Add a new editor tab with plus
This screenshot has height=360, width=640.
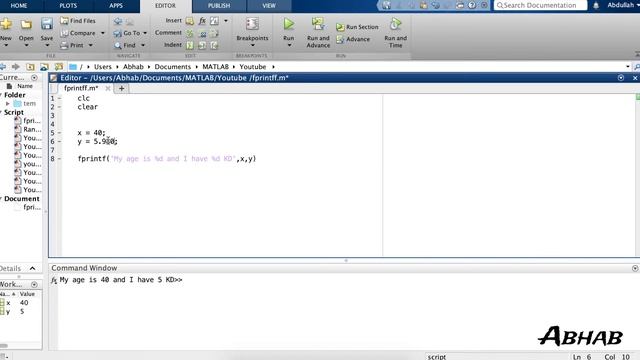point(122,88)
